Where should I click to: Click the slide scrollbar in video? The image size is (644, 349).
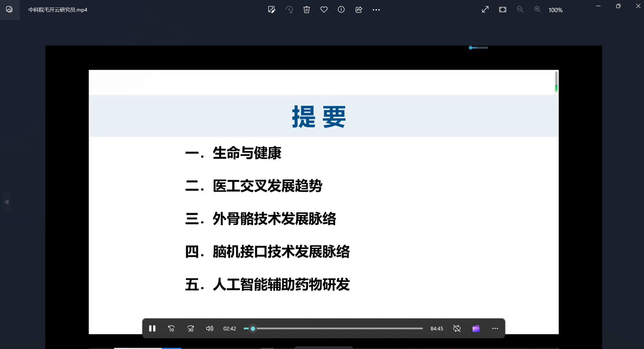click(x=556, y=82)
